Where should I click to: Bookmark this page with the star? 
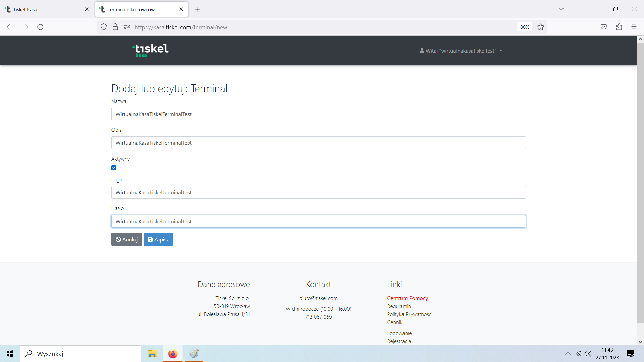point(541,27)
